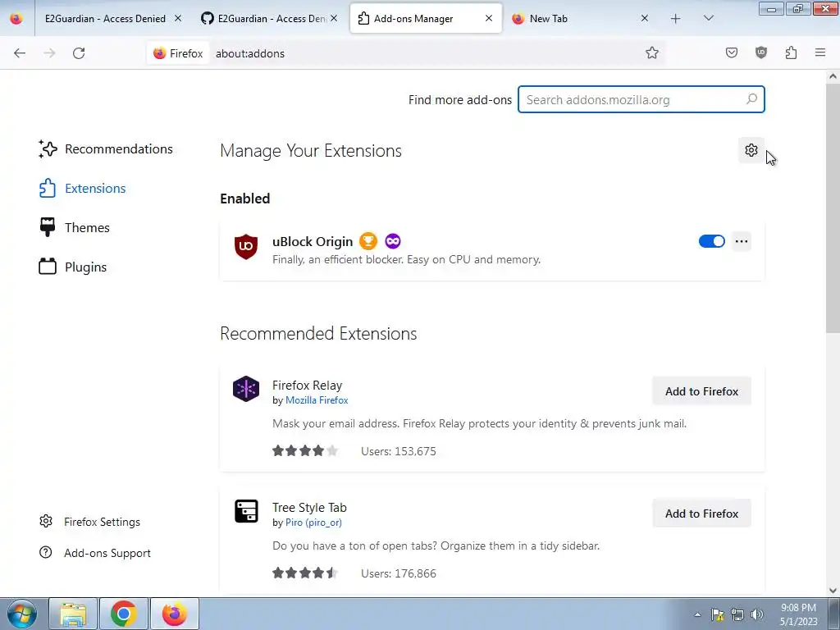Open Firefox Settings from the sidebar
This screenshot has height=630, width=840.
(x=89, y=522)
